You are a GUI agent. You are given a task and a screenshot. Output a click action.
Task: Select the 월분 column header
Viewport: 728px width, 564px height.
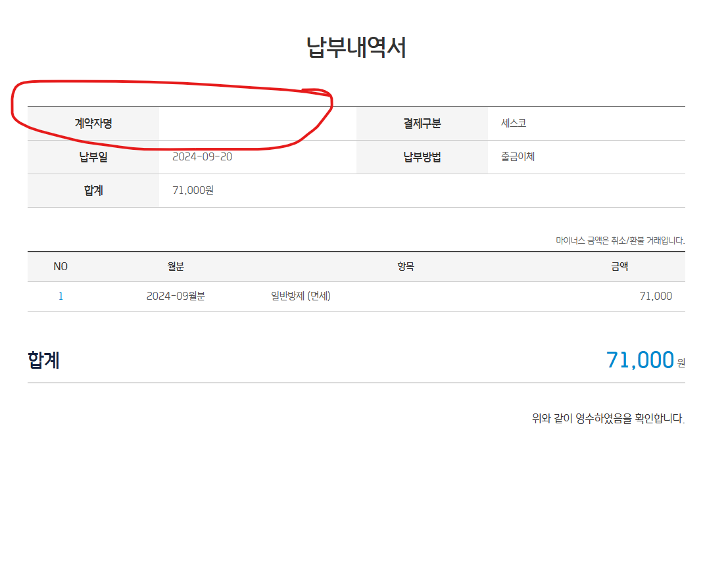[176, 266]
